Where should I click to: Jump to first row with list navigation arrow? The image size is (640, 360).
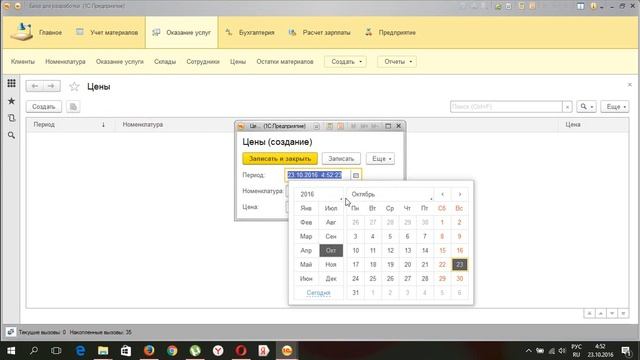click(x=589, y=313)
